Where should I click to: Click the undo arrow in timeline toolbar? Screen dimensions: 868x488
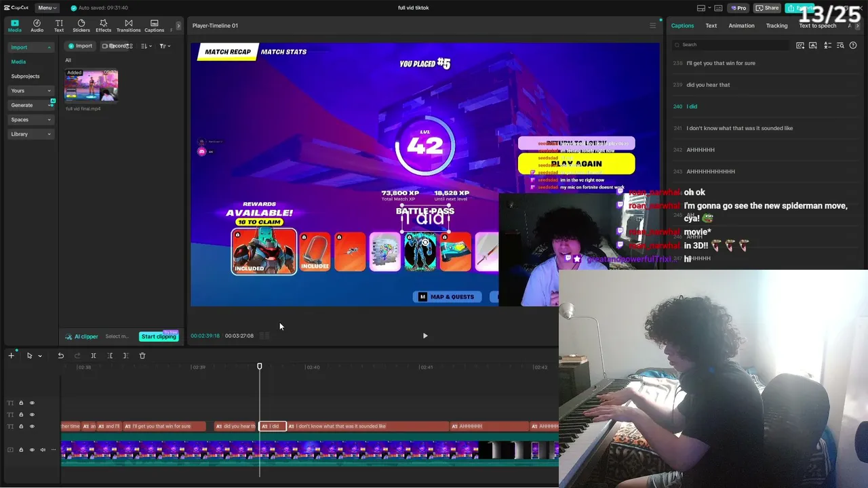60,356
